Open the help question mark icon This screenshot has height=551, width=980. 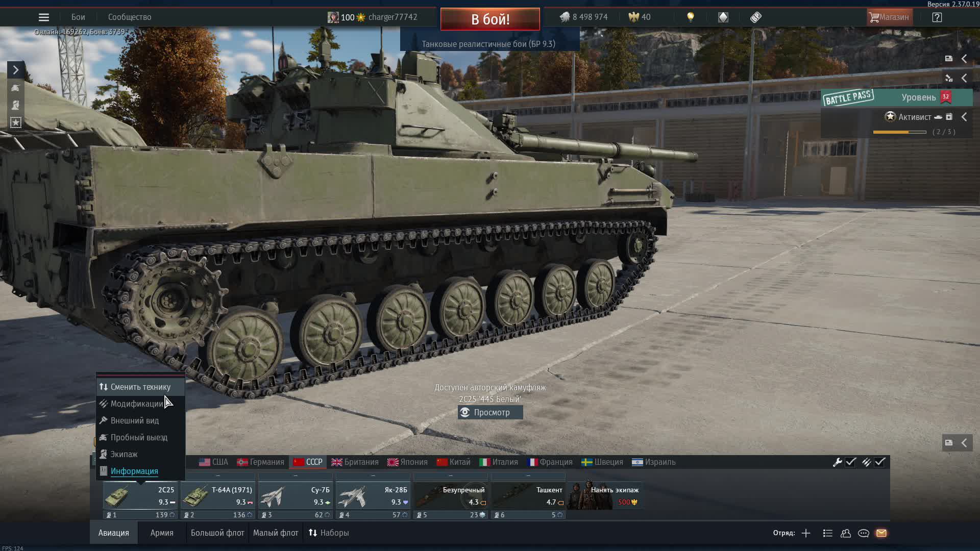937,17
